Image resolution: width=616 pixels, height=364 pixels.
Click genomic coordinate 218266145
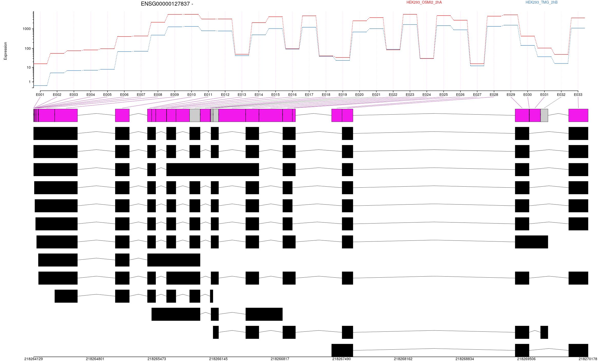pos(218,359)
